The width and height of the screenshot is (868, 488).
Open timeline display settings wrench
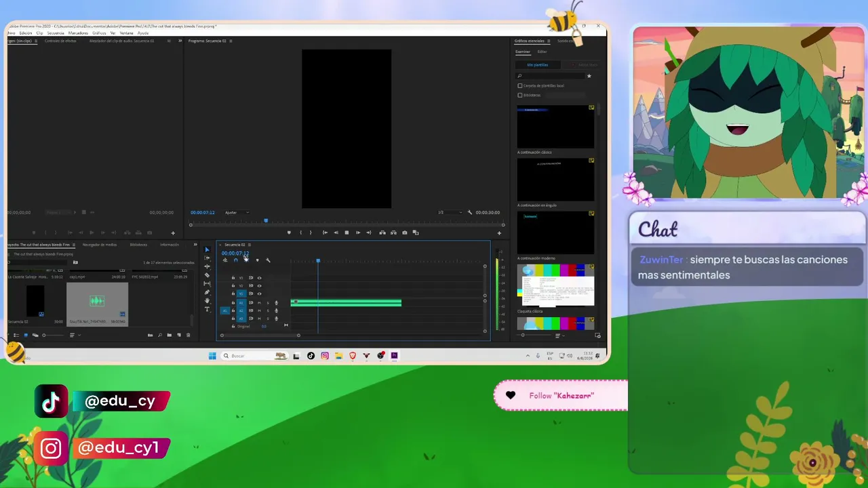[x=268, y=260]
